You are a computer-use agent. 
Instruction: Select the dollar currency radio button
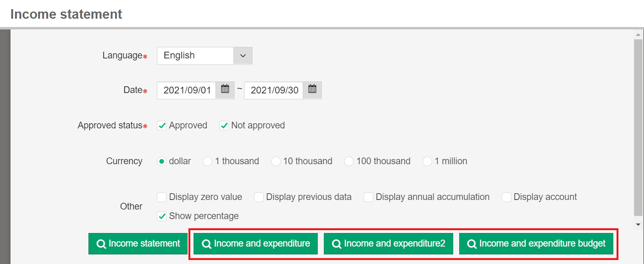(x=162, y=162)
